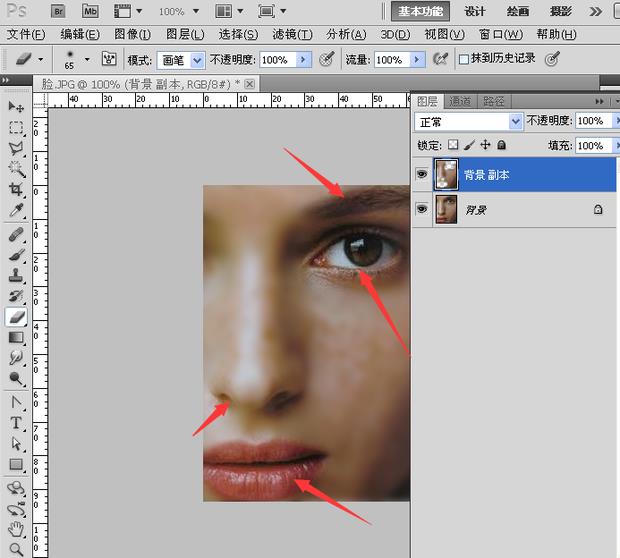Enable 抹到历史记录 checkbox
Image resolution: width=620 pixels, height=558 pixels.
[464, 60]
